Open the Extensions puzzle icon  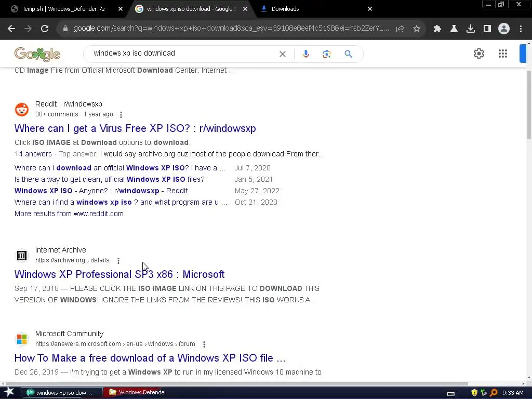pos(437,29)
